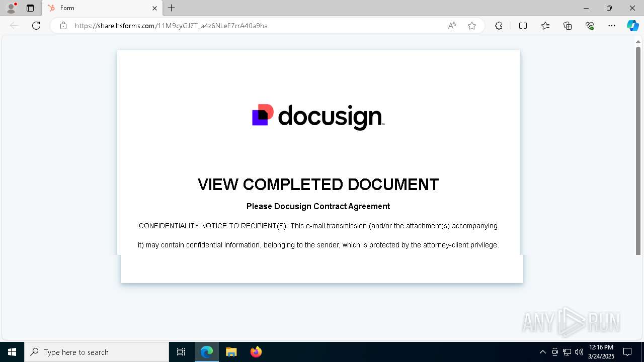Switch to Microsoft Edge on the taskbar
The height and width of the screenshot is (362, 644).
point(207,352)
